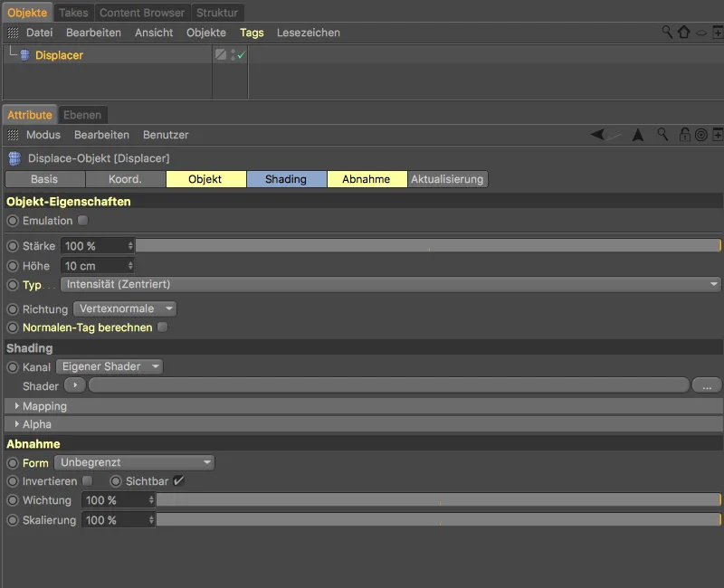Click the target mode circle icon
Image resolution: width=724 pixels, height=588 pixels.
(700, 135)
